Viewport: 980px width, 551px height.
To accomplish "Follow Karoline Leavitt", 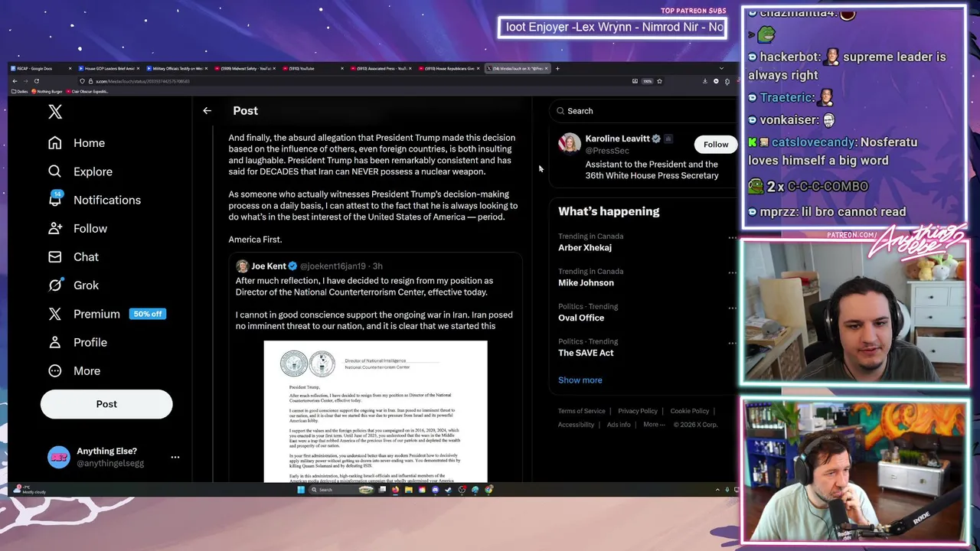I will click(716, 144).
